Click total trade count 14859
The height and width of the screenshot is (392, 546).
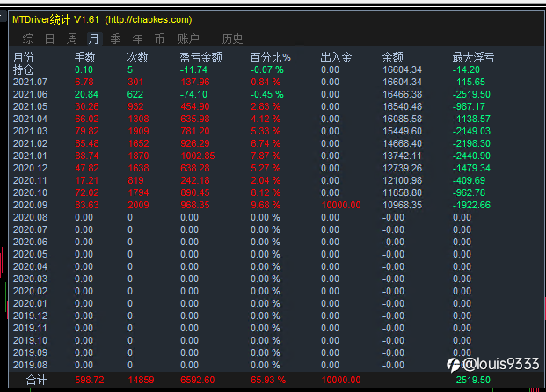coord(141,380)
